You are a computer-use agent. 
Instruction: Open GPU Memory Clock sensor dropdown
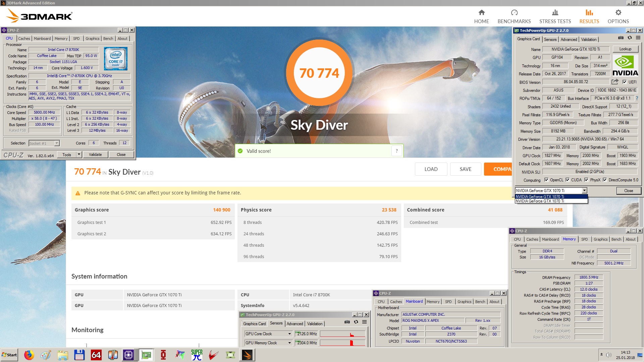point(289,343)
